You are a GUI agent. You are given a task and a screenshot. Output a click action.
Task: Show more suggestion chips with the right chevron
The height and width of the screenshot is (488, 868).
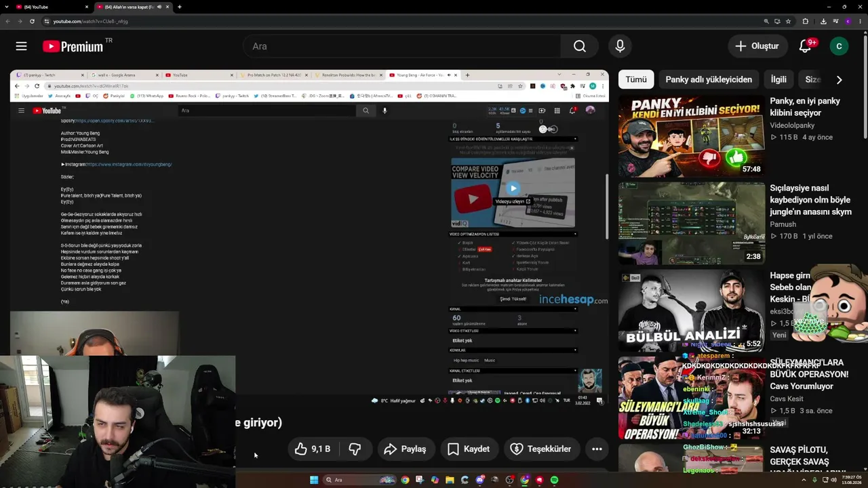839,79
